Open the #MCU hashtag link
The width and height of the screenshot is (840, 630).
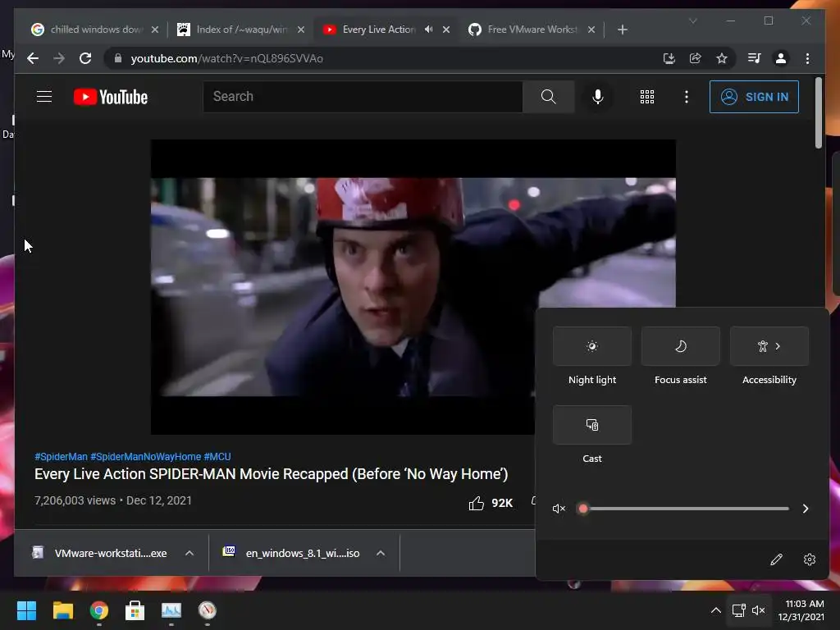point(217,456)
